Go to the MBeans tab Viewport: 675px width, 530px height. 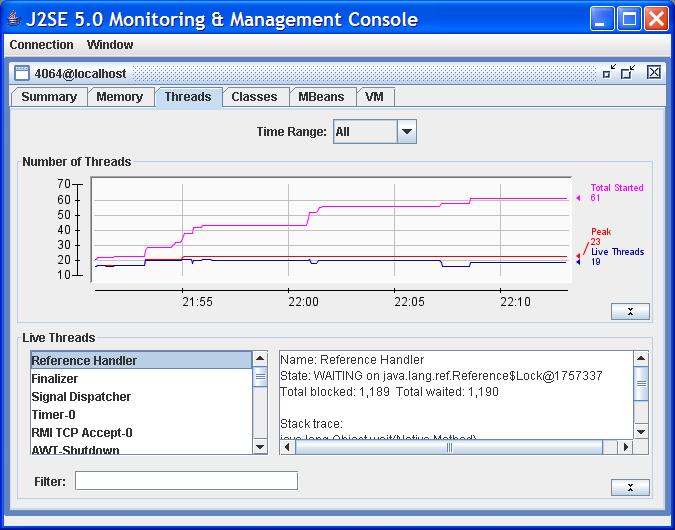pyautogui.click(x=321, y=97)
